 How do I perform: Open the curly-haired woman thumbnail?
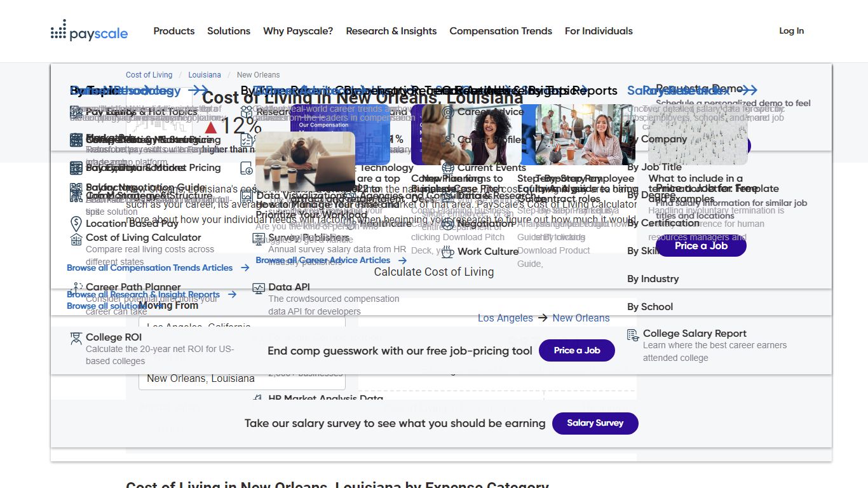pyautogui.click(x=471, y=135)
